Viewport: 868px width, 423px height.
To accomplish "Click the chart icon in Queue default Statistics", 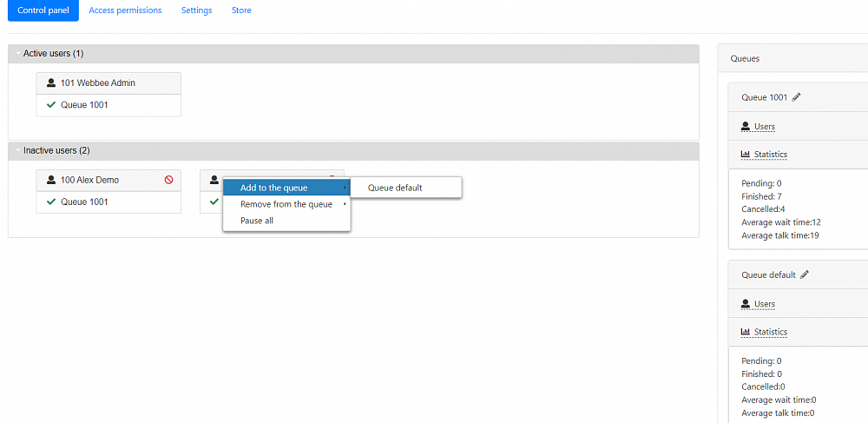I will tap(746, 332).
